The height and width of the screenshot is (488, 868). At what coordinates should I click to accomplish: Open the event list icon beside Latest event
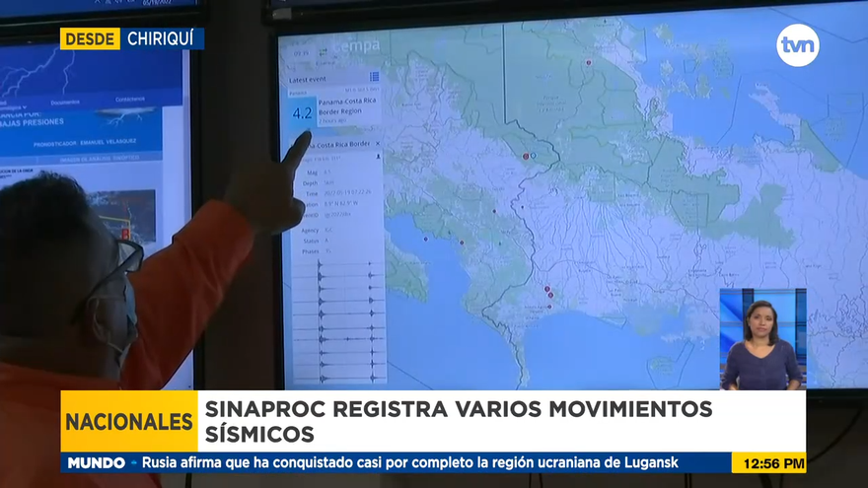click(374, 76)
